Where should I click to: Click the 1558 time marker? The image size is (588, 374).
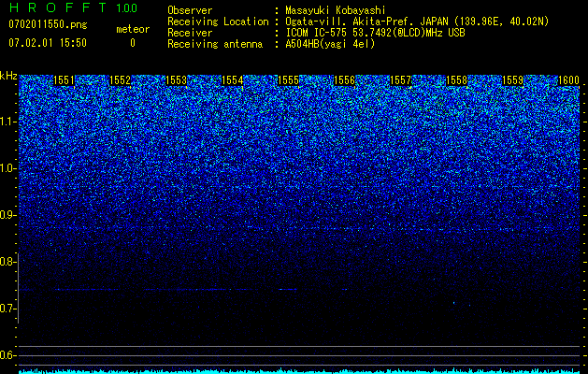457,80
